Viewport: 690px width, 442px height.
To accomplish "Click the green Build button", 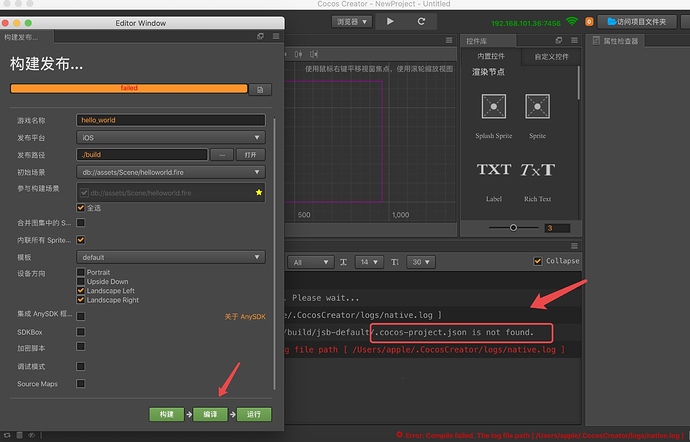I will (166, 414).
